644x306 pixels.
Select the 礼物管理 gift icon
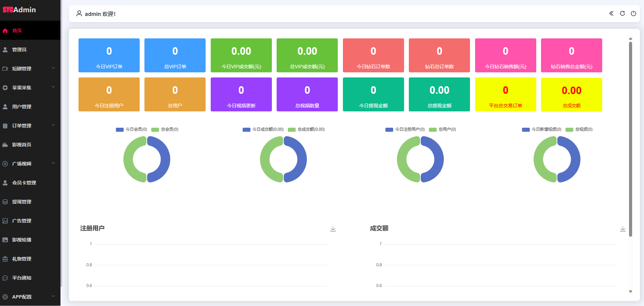click(x=5, y=259)
